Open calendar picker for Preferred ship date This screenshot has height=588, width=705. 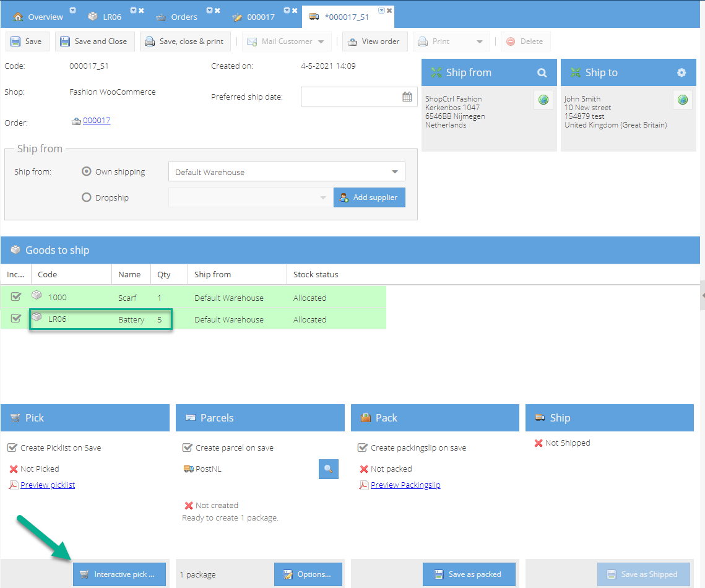[x=407, y=97]
